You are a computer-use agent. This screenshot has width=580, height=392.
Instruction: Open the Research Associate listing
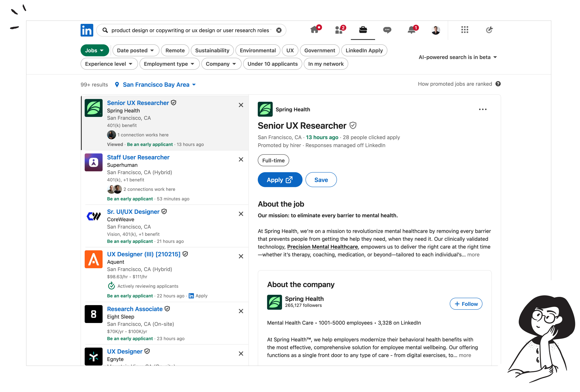[135, 309]
